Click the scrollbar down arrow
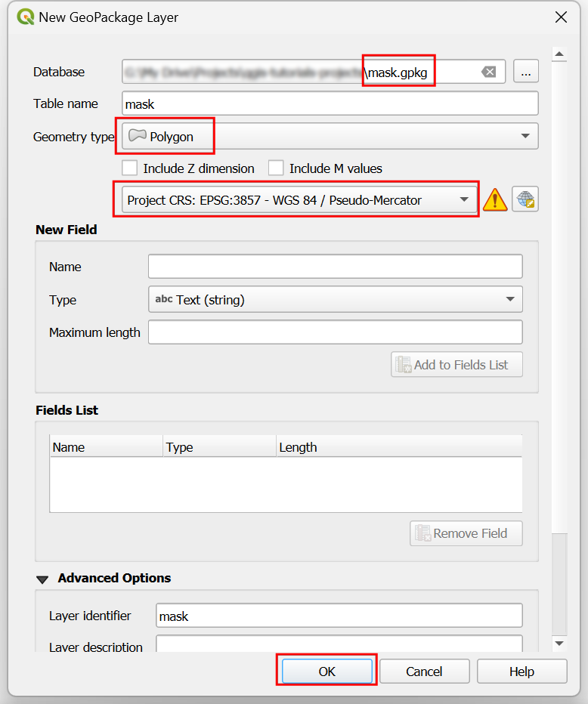The height and width of the screenshot is (704, 588). pos(559,643)
